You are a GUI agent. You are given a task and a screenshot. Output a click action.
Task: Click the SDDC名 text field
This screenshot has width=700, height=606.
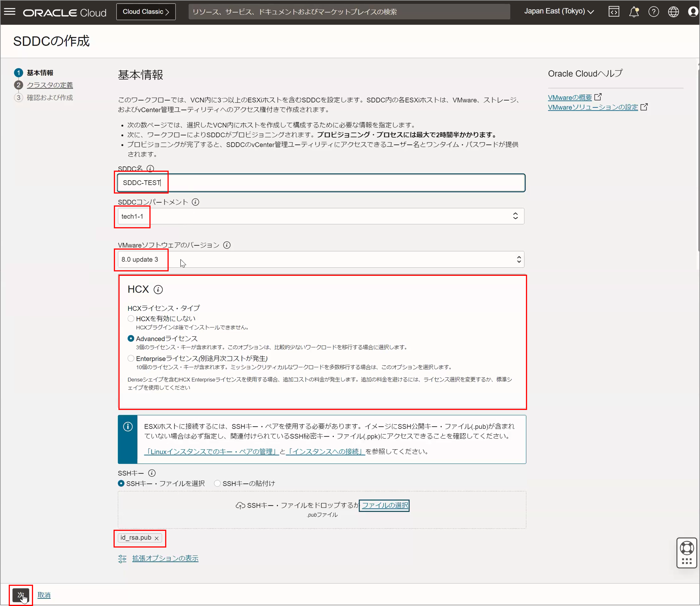(321, 183)
